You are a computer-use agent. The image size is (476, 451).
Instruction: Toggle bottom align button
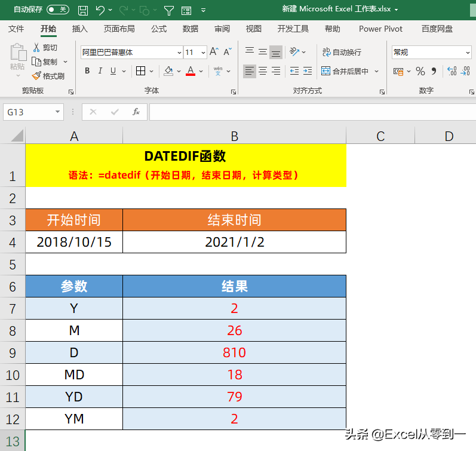(276, 52)
